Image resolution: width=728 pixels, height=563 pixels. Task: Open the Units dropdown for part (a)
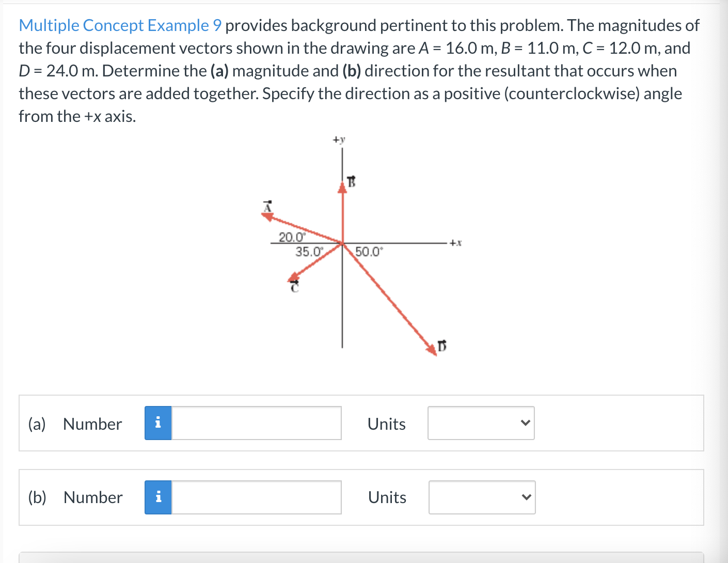[481, 423]
